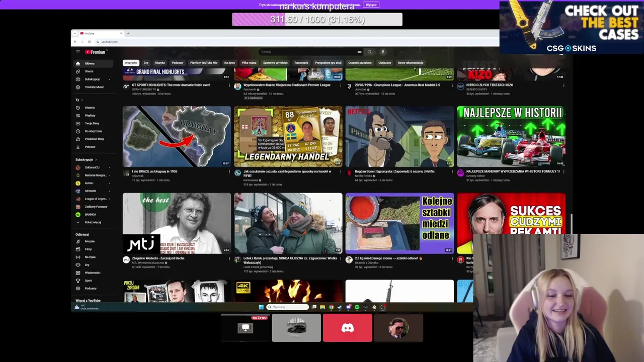Select the Rapowanie filter chip
644x362 pixels.
coord(301,63)
